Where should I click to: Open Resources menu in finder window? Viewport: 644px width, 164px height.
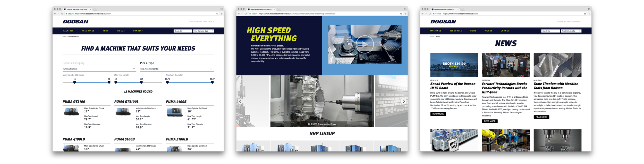click(x=88, y=31)
